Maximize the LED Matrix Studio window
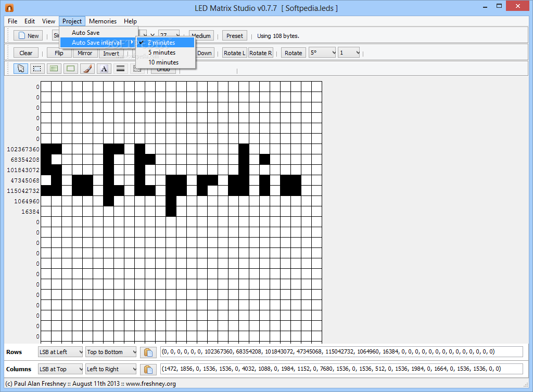This screenshot has width=533, height=392. click(x=499, y=6)
